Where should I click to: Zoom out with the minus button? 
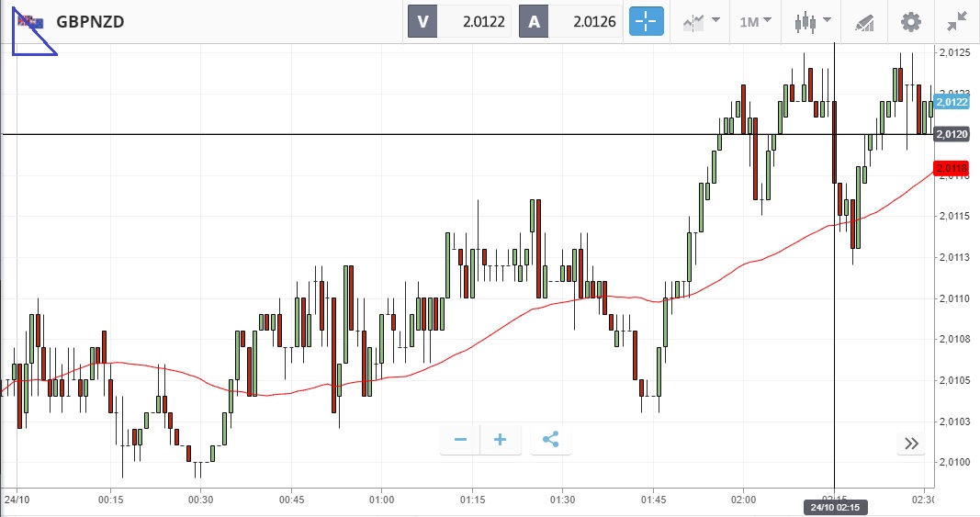460,440
